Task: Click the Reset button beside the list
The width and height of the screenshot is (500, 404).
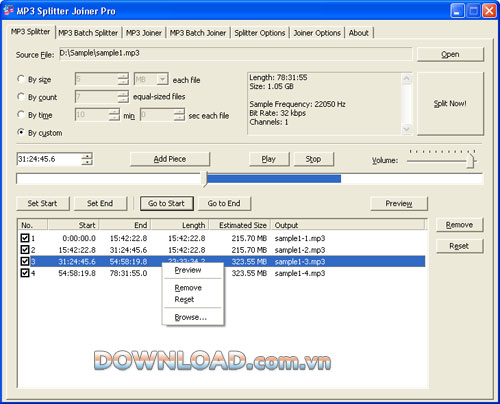Action: (459, 246)
